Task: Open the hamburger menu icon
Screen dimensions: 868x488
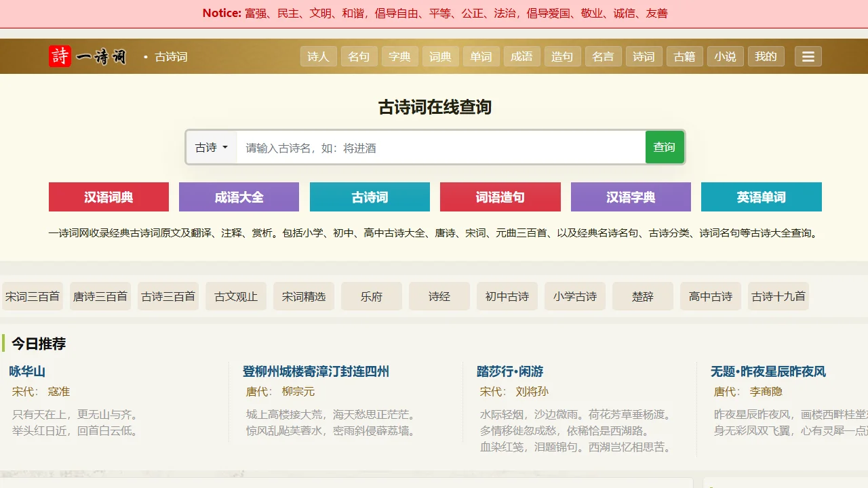Action: click(x=808, y=56)
